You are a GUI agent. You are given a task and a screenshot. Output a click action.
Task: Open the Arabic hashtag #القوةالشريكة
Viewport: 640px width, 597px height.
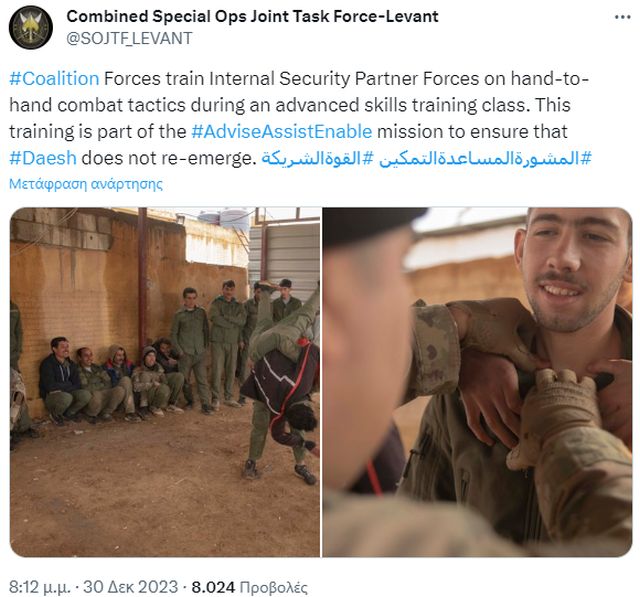[311, 158]
